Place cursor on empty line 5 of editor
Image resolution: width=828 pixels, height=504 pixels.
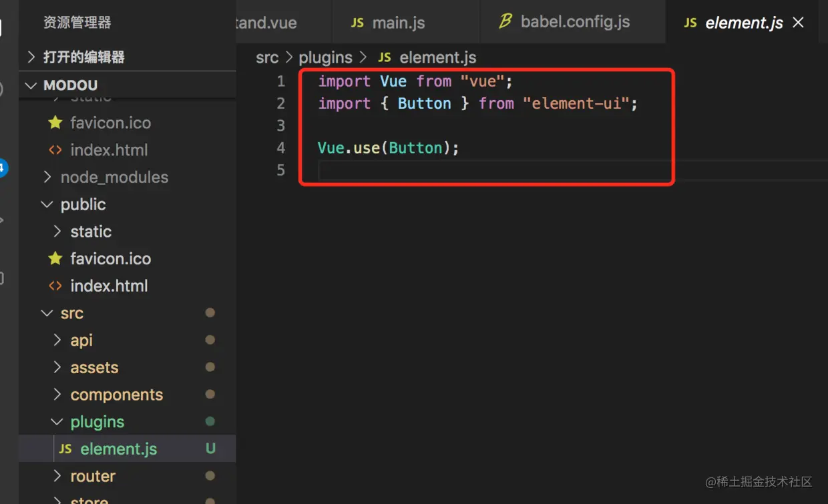click(467, 170)
